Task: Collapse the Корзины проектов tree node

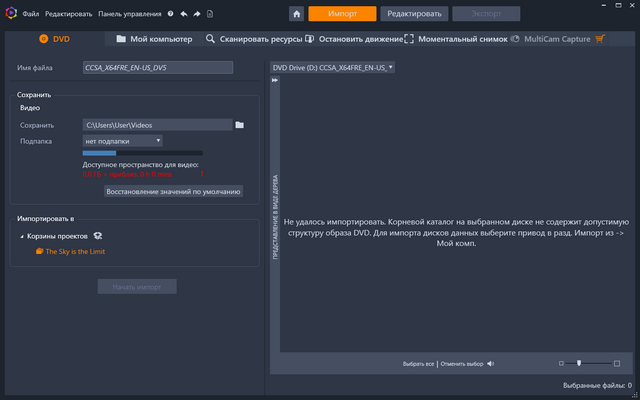Action: tap(22, 236)
